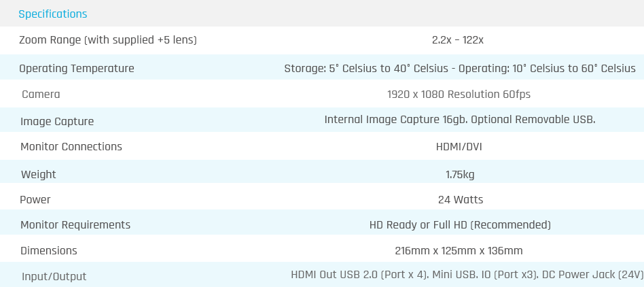This screenshot has width=644, height=287.
Task: Select the Power row label
Action: tap(35, 199)
